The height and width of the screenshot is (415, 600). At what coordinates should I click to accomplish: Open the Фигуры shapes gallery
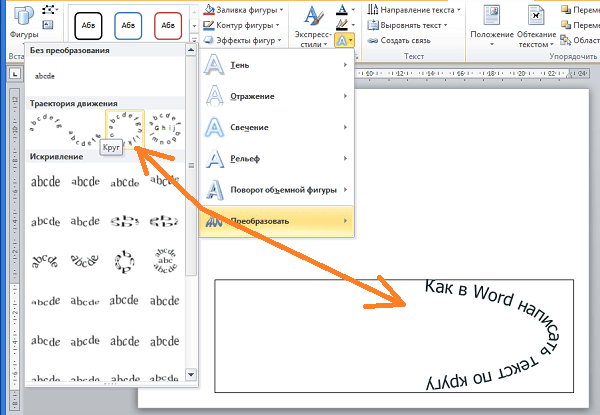24,21
